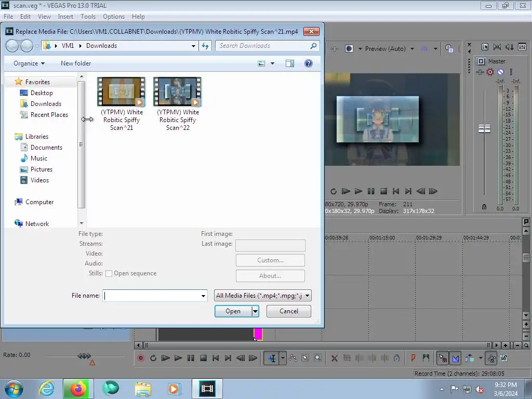Click New folder in the dialog toolbar

click(x=76, y=63)
